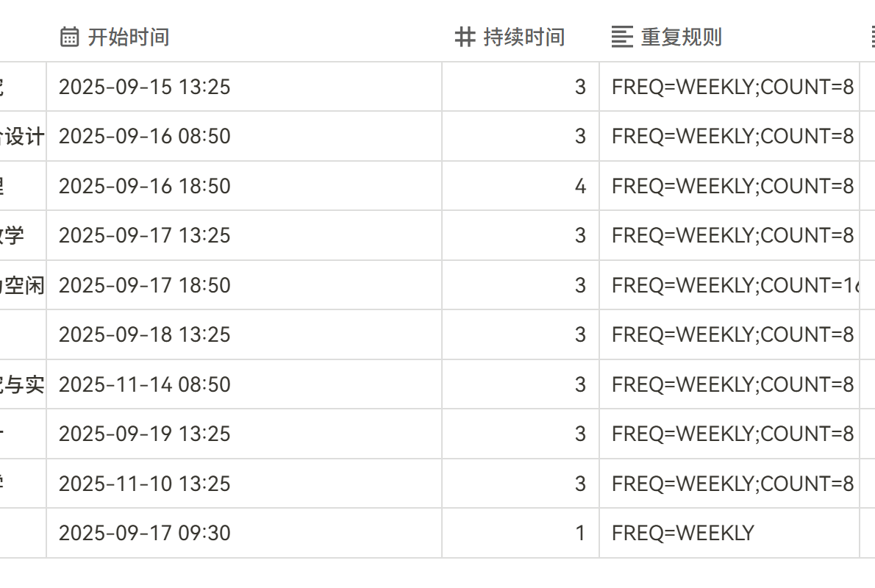Select the 2025-09-17 09:30 start time cell
The width and height of the screenshot is (875, 588).
(145, 533)
